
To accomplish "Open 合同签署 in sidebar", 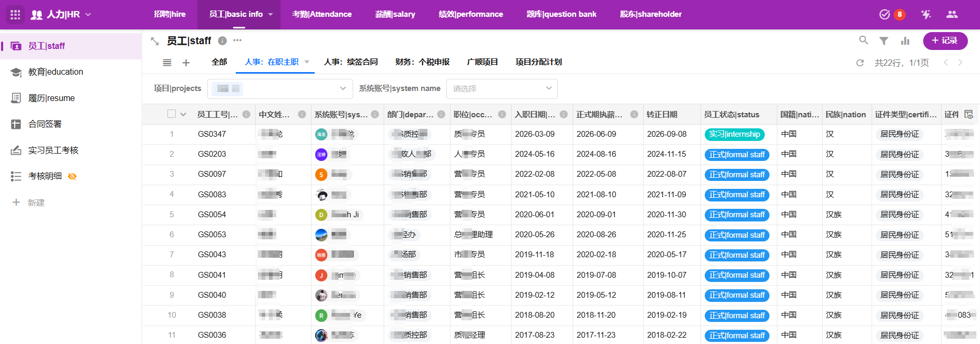I will coord(71,124).
